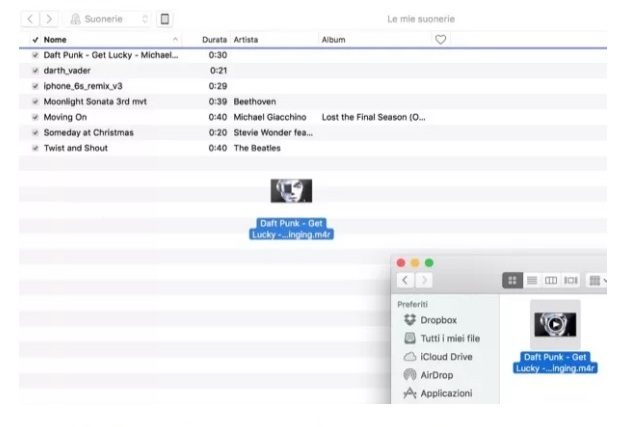Image resolution: width=634 pixels, height=427 pixels.
Task: Click the Tutti i miei file icon
Action: 410,338
